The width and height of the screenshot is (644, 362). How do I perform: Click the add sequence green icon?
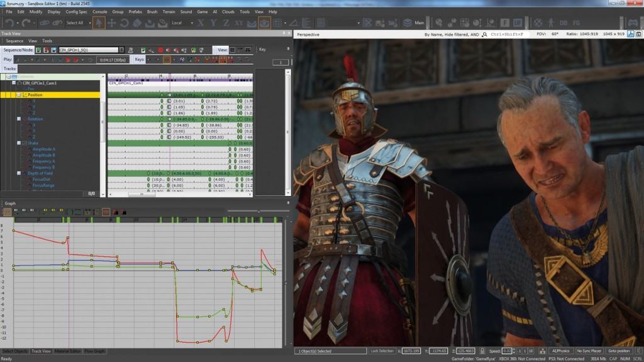(38, 50)
